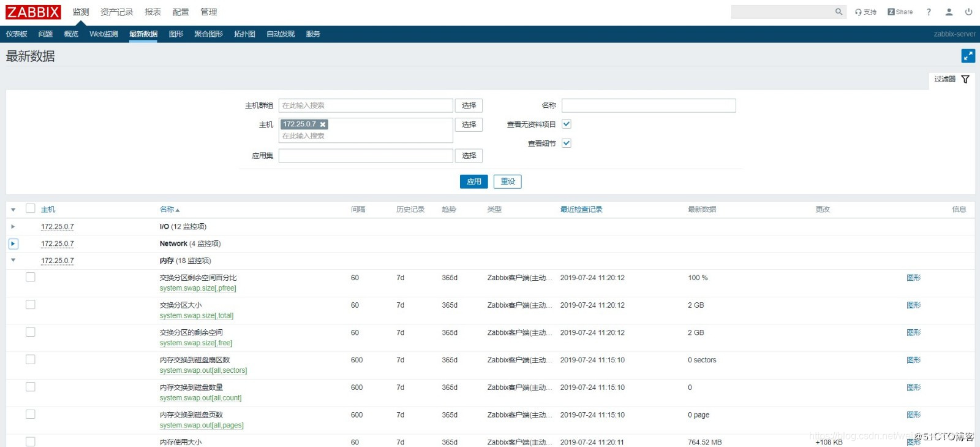Check the system.swap.size[,free] row checkbox

30,332
